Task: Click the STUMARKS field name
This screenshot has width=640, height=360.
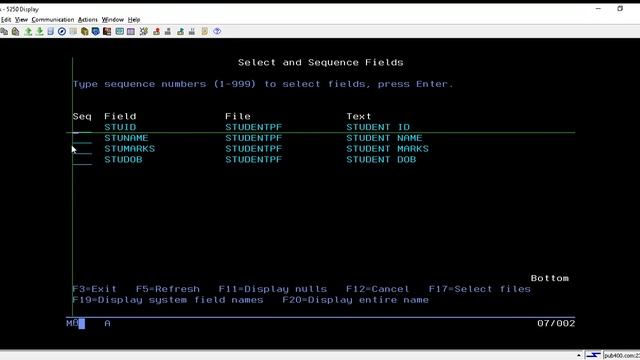Action: [129, 149]
